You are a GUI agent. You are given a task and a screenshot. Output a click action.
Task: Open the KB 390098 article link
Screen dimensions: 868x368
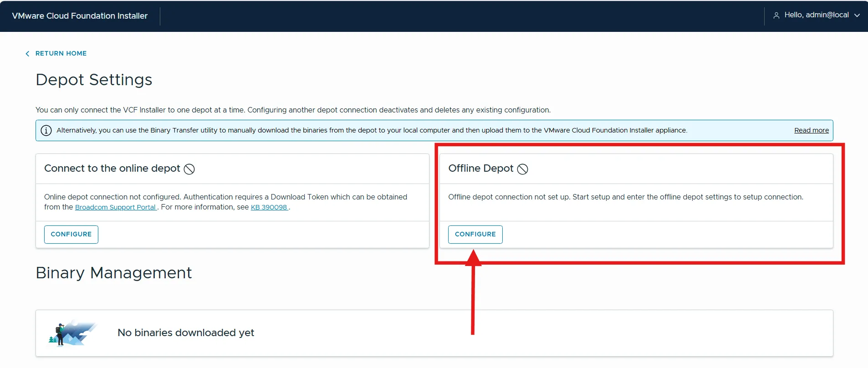pos(269,207)
